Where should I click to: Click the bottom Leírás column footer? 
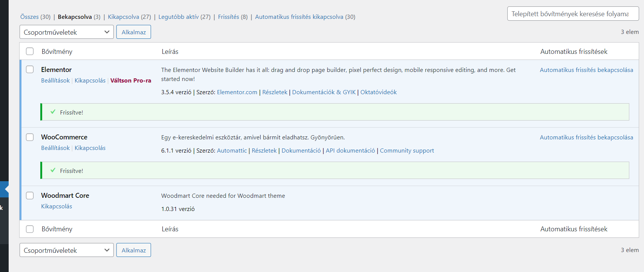(x=170, y=229)
